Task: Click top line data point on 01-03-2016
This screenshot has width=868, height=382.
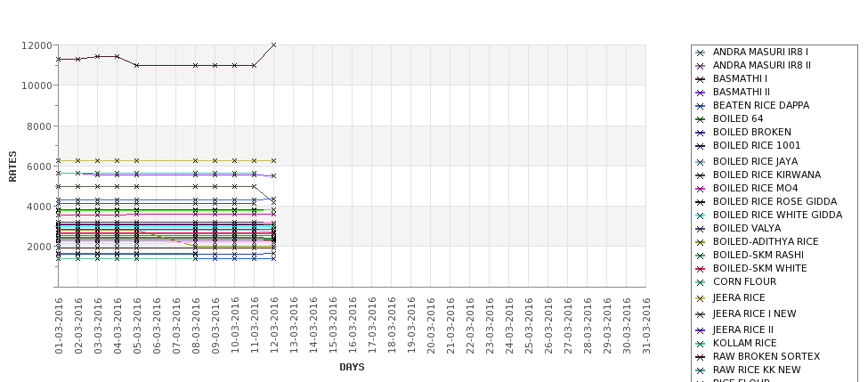Action: point(58,60)
